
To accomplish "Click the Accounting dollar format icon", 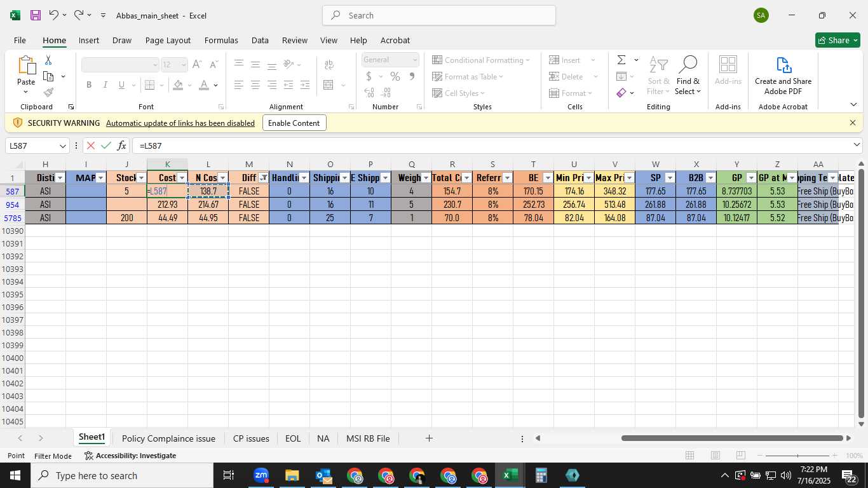I will click(369, 76).
